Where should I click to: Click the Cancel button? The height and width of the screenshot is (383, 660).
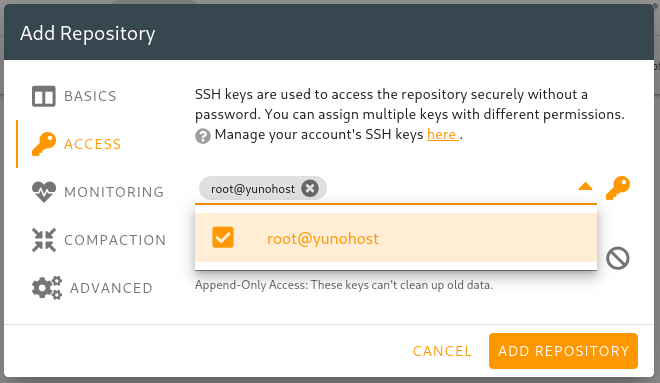point(442,351)
